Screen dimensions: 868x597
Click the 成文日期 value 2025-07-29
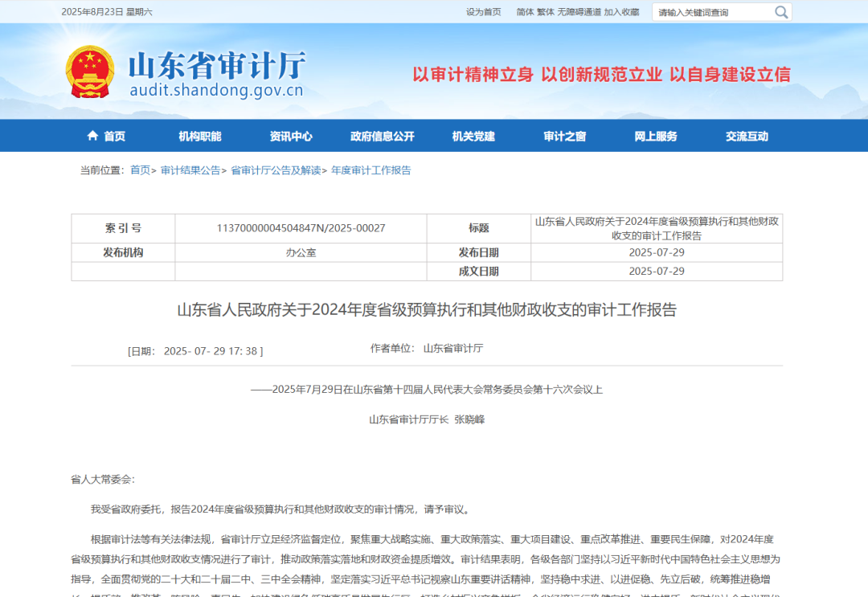point(657,271)
